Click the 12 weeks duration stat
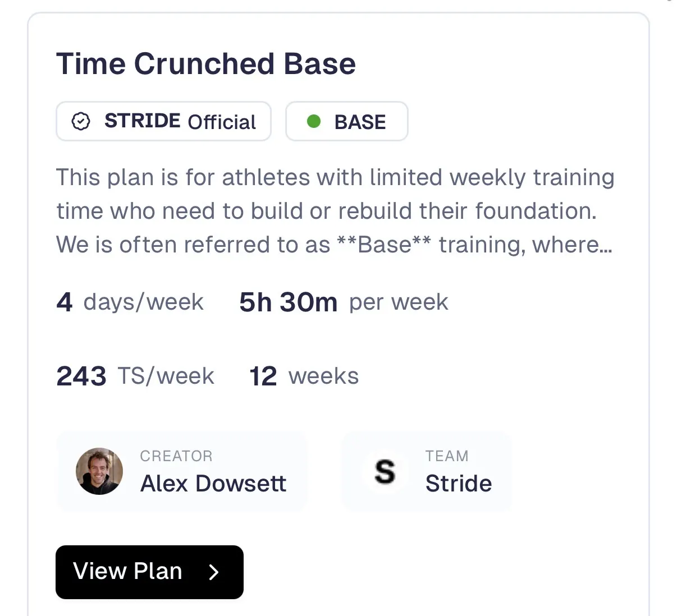This screenshot has height=616, width=677. pos(304,376)
